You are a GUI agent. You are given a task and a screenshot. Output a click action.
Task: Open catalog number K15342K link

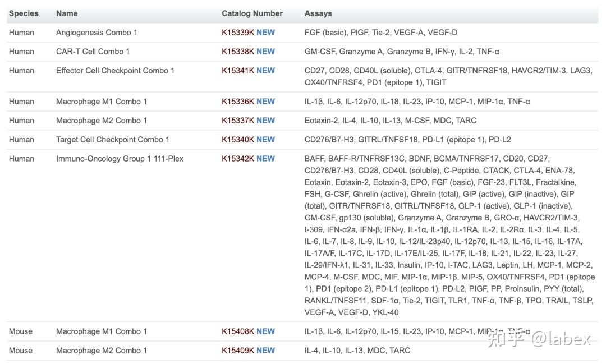coord(238,159)
